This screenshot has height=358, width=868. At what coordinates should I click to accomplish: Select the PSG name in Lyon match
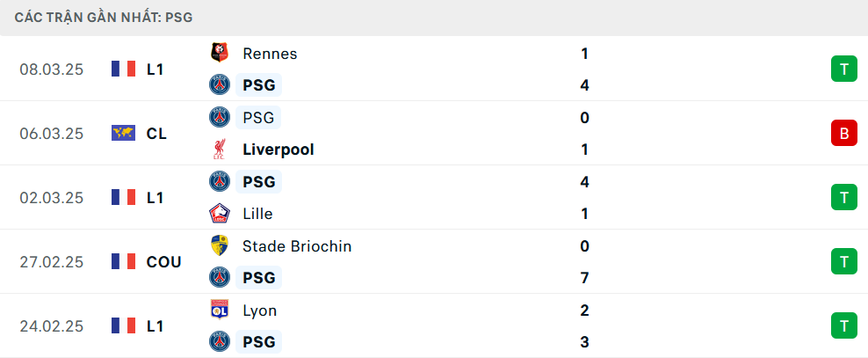tap(258, 342)
